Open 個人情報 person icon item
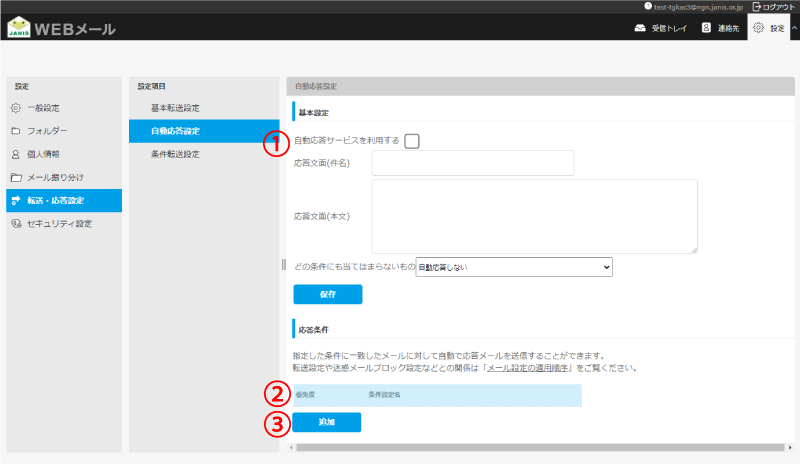This screenshot has height=464, width=800. pos(16,154)
